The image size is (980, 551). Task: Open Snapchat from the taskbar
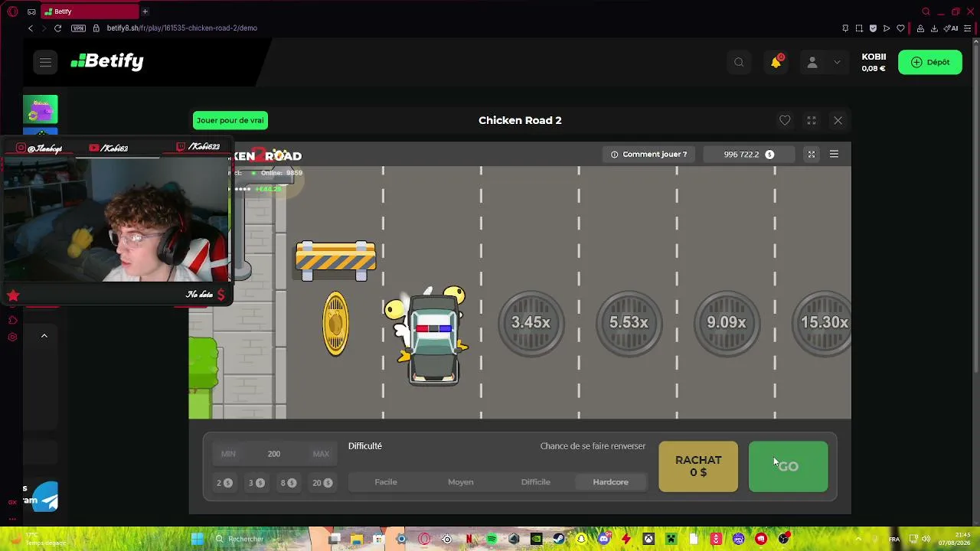pos(581,539)
